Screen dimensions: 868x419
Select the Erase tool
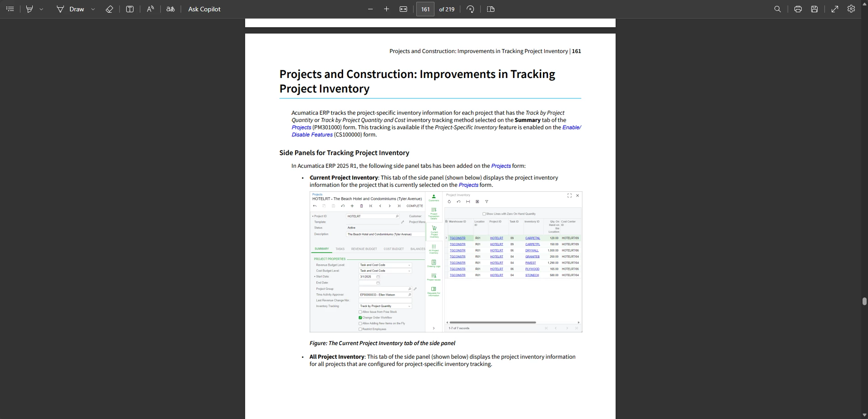click(x=109, y=9)
